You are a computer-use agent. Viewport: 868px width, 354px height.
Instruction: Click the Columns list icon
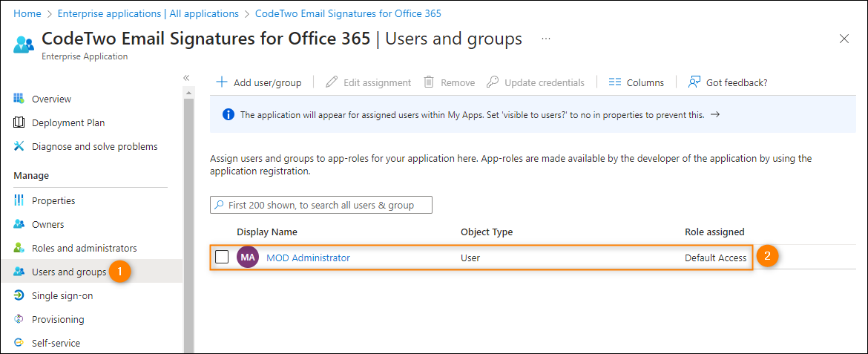[614, 82]
